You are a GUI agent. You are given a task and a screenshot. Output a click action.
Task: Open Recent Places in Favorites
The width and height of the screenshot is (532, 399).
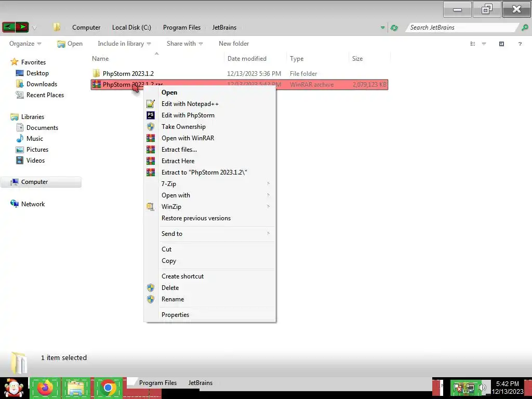pos(45,95)
